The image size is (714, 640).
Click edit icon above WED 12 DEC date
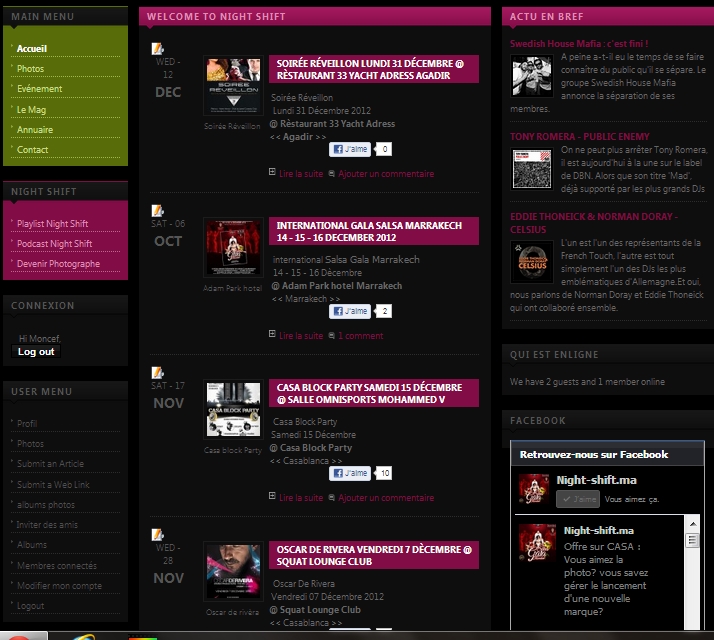pyautogui.click(x=158, y=48)
